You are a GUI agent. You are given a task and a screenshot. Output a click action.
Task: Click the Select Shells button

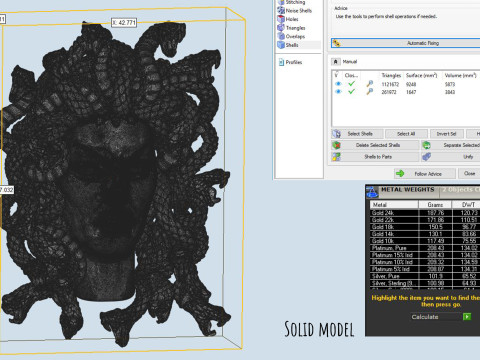[x=357, y=134]
